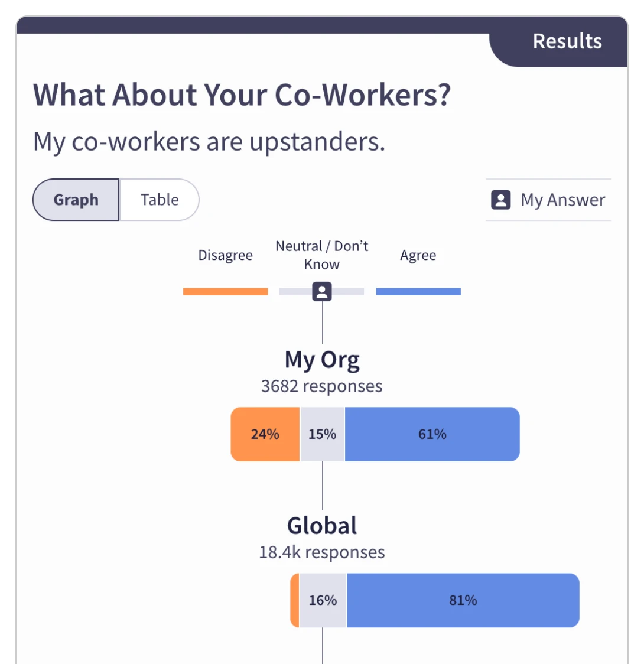Screen dimensions: 644x664
Task: Click the 61% Agree segment for My Org
Action: (432, 434)
